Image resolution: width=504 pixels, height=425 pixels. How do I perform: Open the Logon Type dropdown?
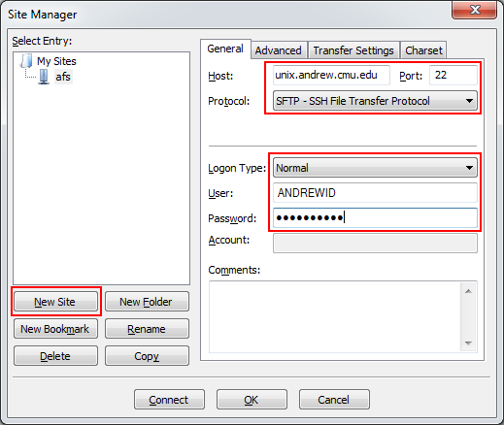click(375, 168)
